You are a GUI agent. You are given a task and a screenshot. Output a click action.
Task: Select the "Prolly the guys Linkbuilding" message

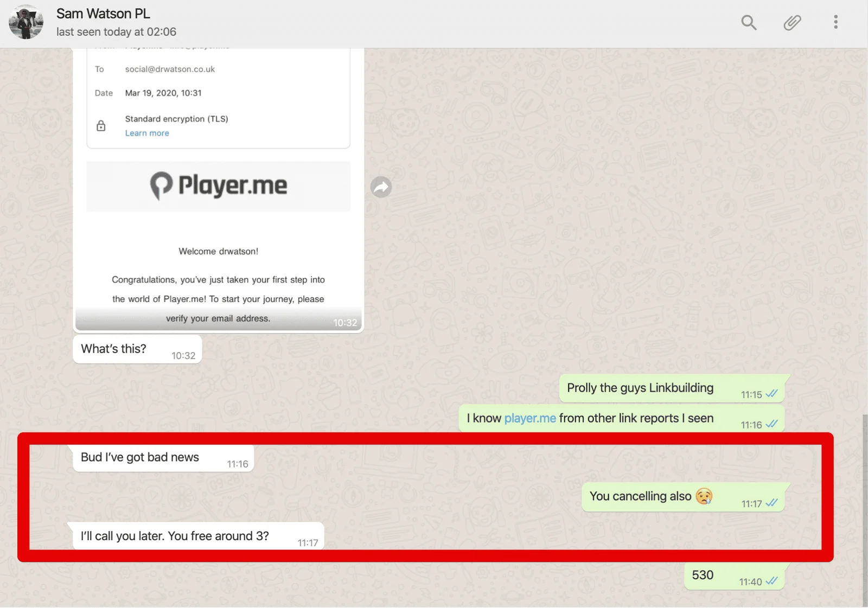[x=672, y=388]
